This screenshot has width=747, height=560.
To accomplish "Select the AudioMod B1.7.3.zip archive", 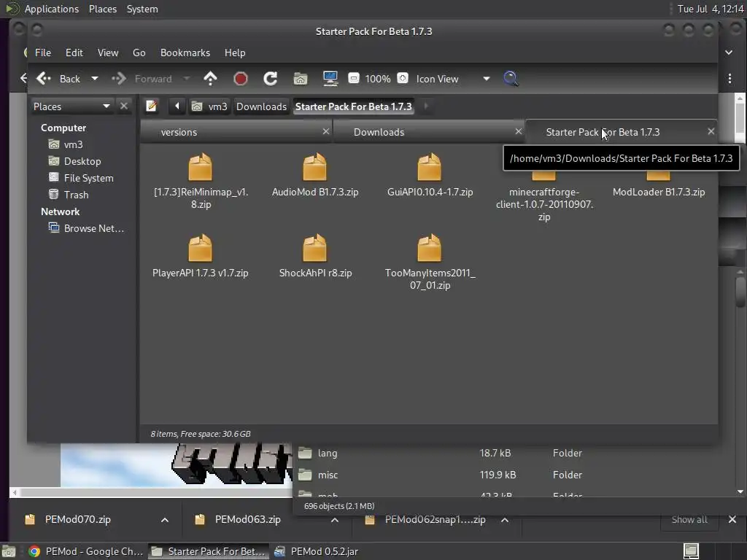I will click(315, 175).
